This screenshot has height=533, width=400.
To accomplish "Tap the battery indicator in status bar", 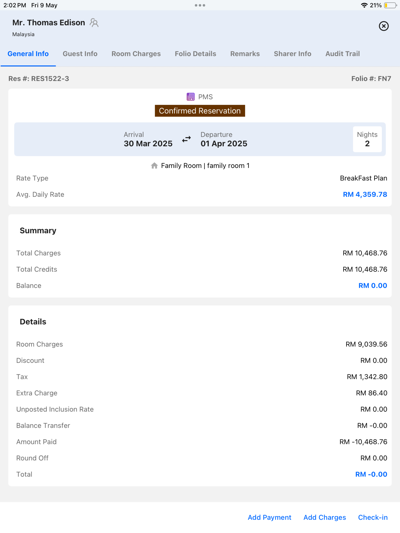I will click(x=390, y=5).
